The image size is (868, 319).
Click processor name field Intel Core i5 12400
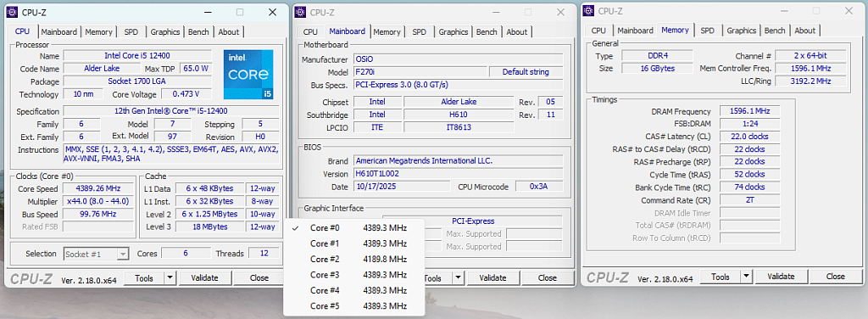pyautogui.click(x=137, y=55)
